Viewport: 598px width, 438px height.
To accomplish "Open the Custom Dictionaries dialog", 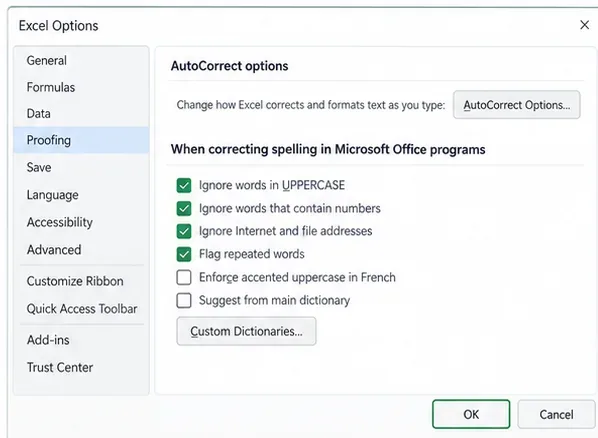I will [x=246, y=331].
